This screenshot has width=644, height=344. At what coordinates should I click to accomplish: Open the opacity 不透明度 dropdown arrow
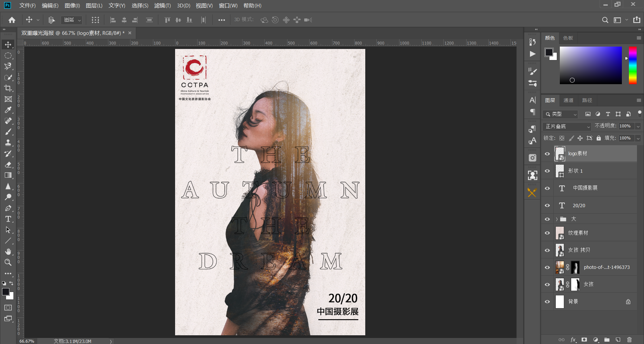click(x=638, y=126)
